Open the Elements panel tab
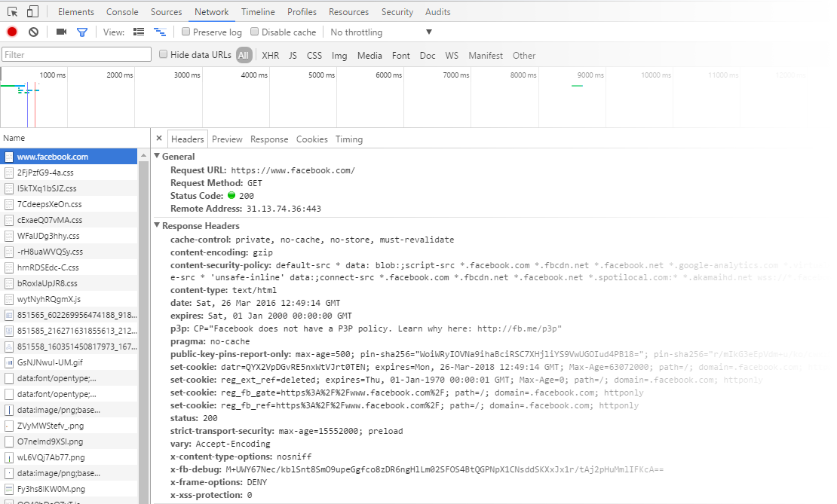 coord(76,12)
